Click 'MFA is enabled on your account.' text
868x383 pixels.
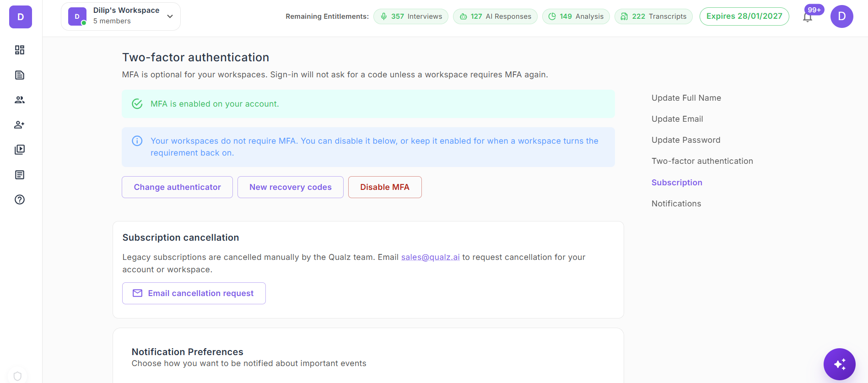pos(215,104)
